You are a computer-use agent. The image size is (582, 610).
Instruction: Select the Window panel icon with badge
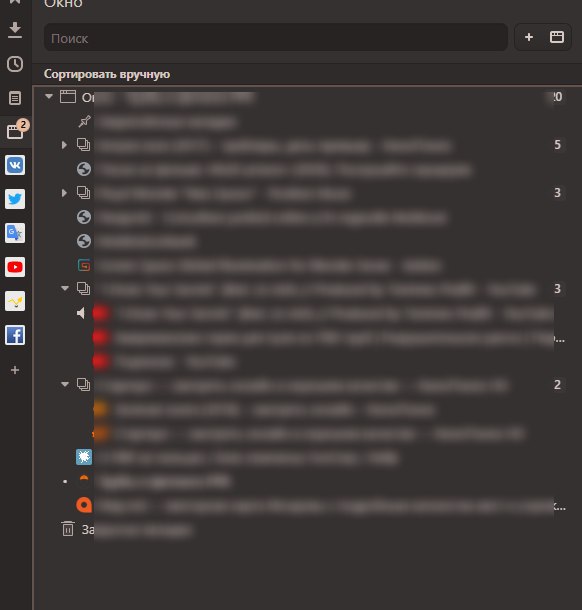(x=16, y=131)
